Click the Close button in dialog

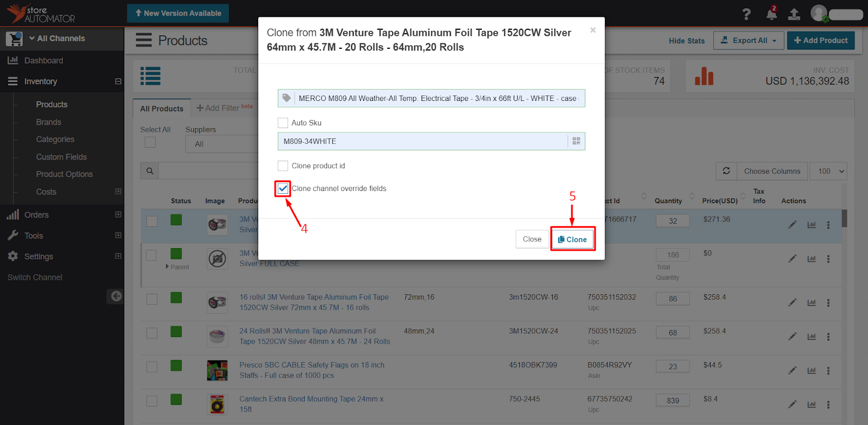[532, 239]
